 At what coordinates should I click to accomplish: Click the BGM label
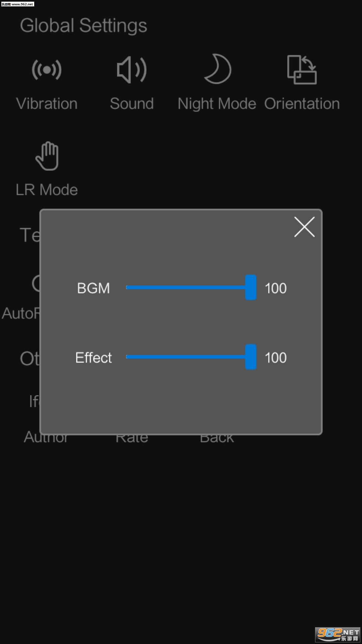[94, 288]
